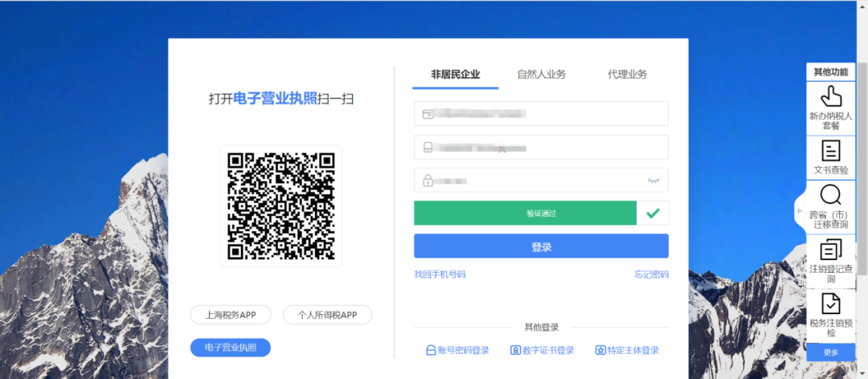Choose 特定主体登录 login method
This screenshot has width=868, height=379.
(627, 350)
